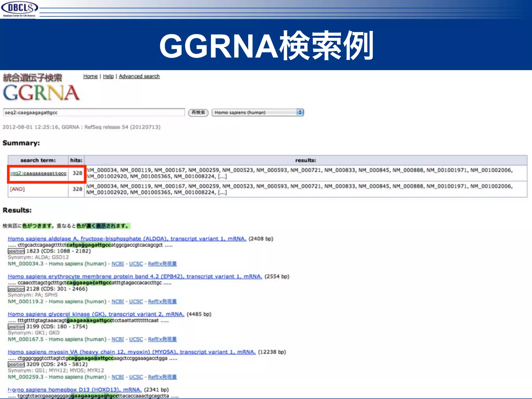
Task: Open RefEx link for NM_000119.2
Action: [162, 302]
